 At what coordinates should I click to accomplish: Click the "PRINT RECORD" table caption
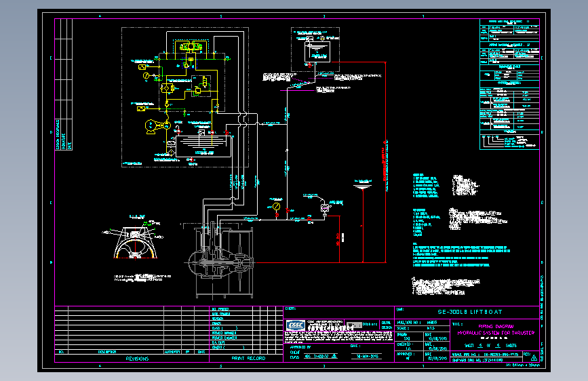tap(248, 359)
